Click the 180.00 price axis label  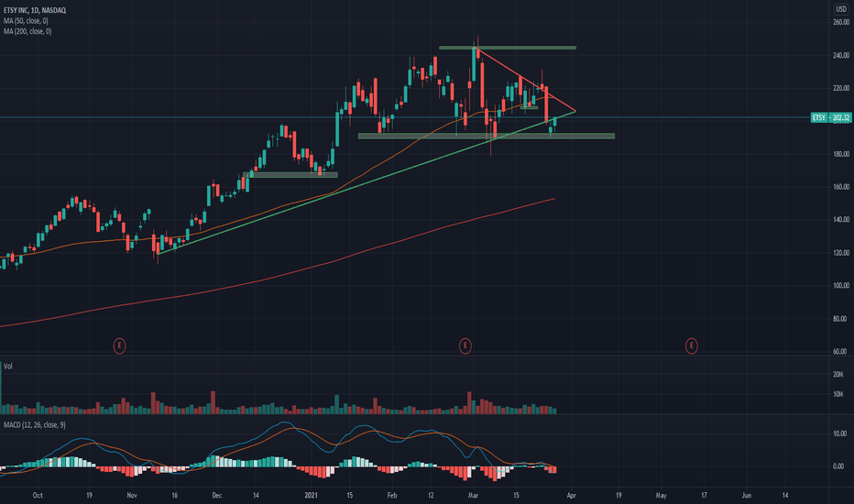[841, 154]
